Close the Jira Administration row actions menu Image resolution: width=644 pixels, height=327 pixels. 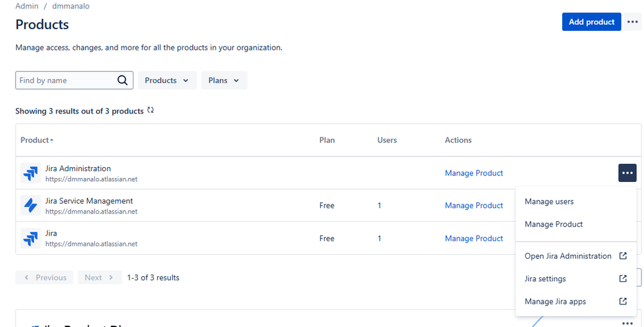pyautogui.click(x=627, y=173)
